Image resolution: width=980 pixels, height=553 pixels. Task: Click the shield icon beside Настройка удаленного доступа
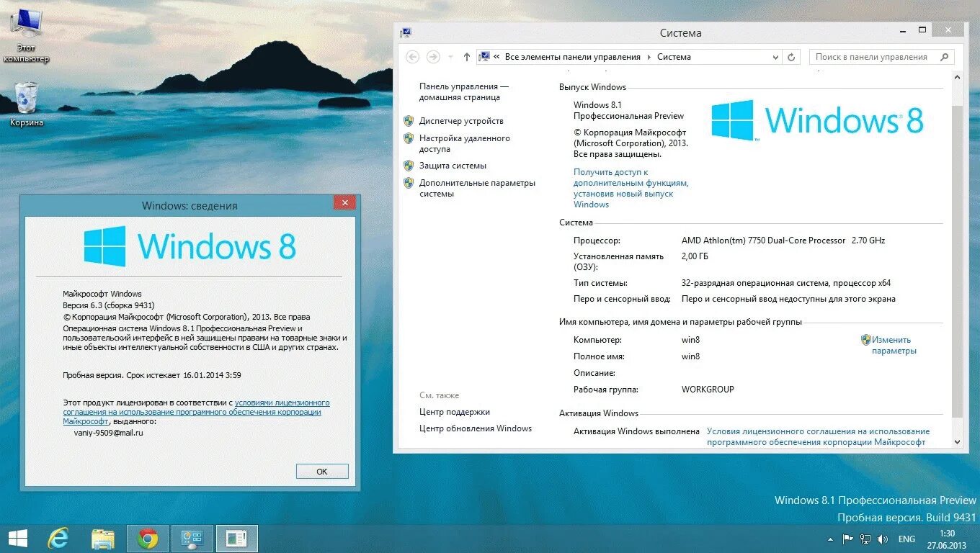[409, 138]
